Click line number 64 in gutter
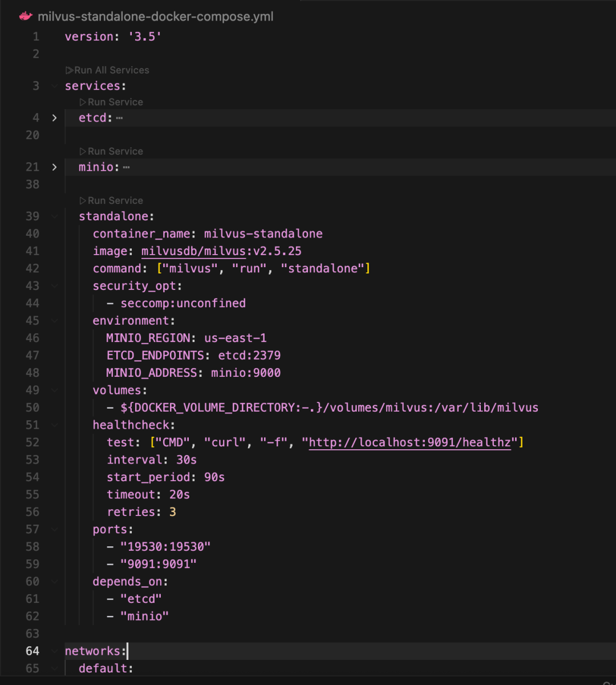616x685 pixels. pos(33,651)
